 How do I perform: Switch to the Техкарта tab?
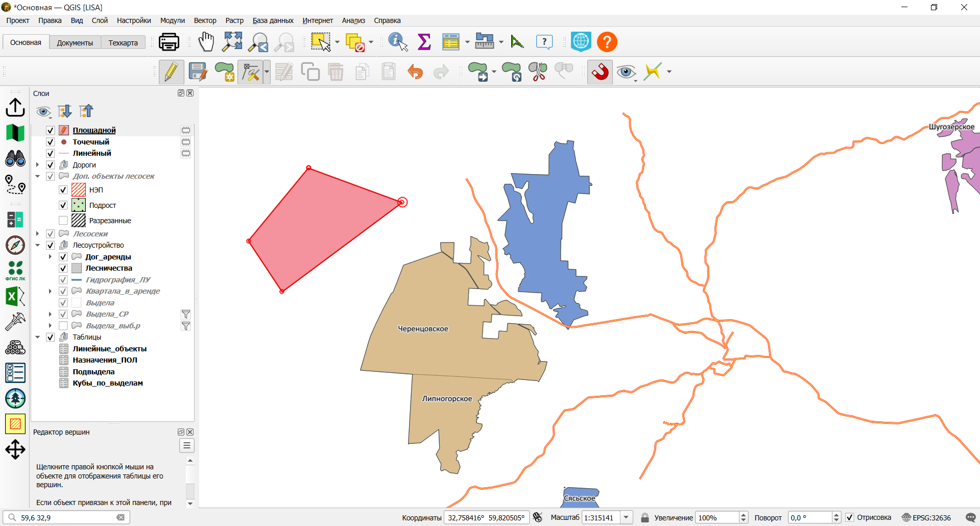click(123, 43)
